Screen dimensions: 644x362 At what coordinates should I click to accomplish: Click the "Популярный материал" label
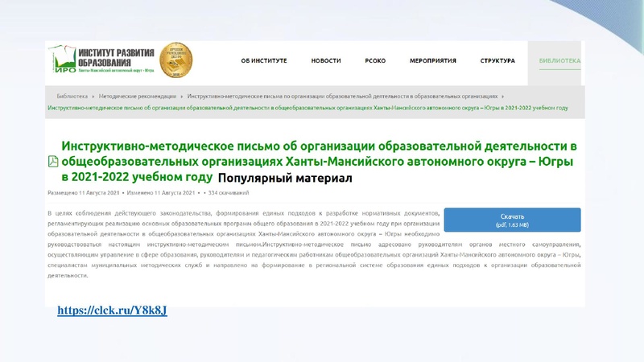coord(285,178)
